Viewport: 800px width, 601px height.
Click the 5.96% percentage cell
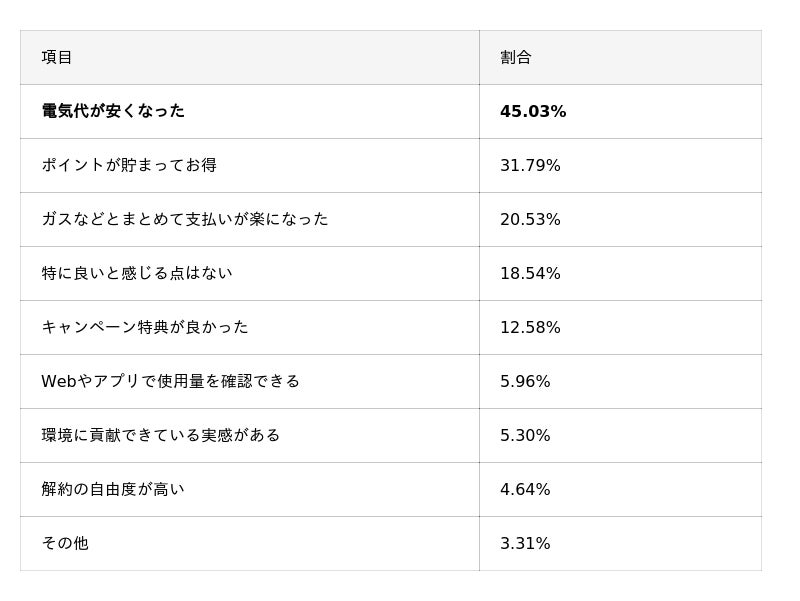point(525,382)
